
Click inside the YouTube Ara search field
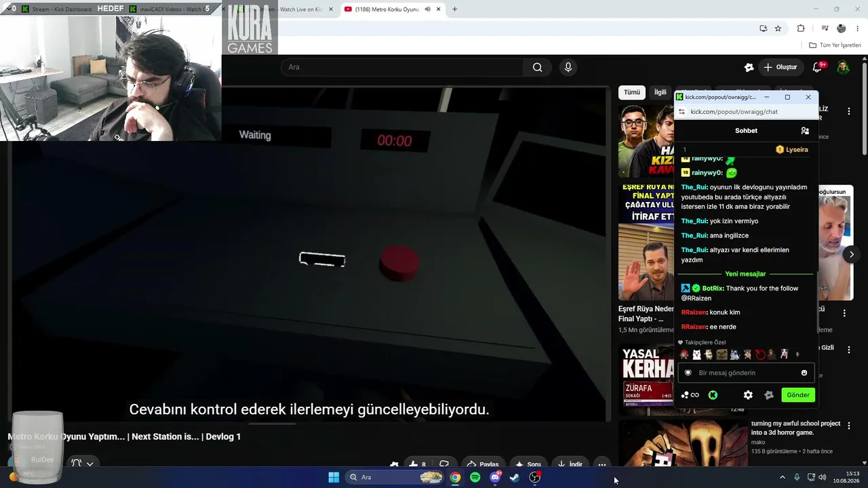click(x=401, y=67)
